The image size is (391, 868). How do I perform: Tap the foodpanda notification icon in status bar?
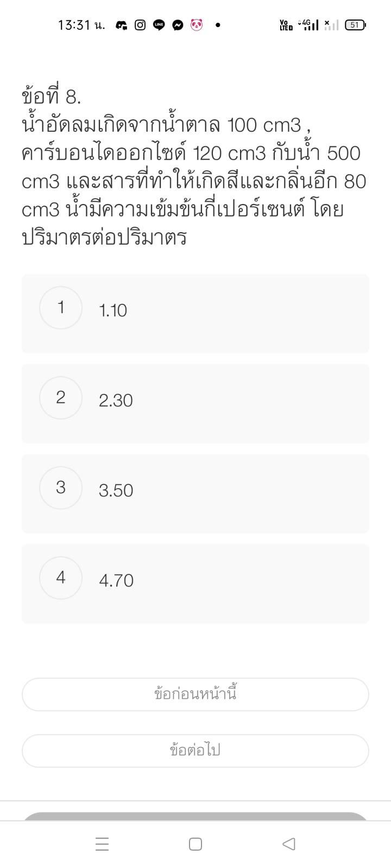197,25
